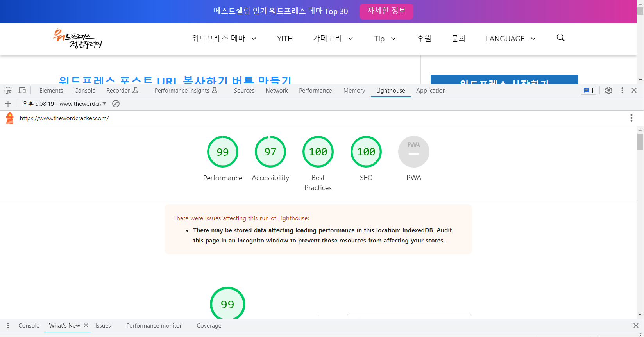Select the What's New drawer tab

[64, 326]
